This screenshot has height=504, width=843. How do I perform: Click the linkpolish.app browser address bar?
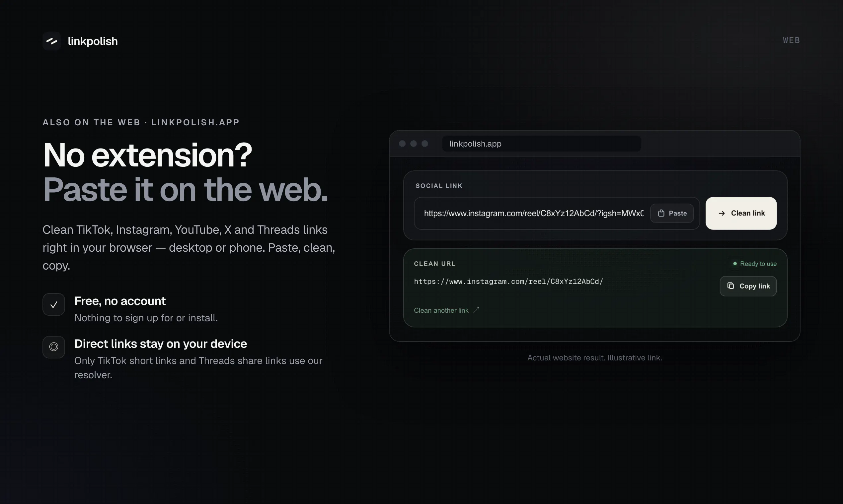pos(542,144)
